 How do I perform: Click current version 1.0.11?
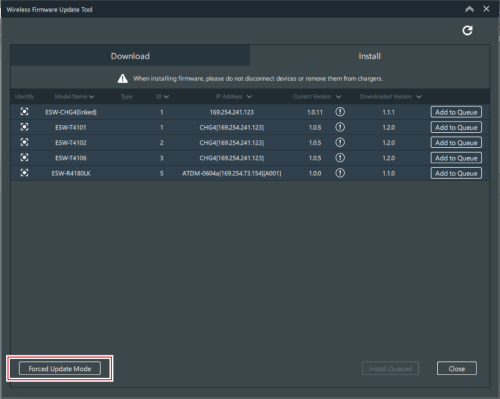pos(315,112)
